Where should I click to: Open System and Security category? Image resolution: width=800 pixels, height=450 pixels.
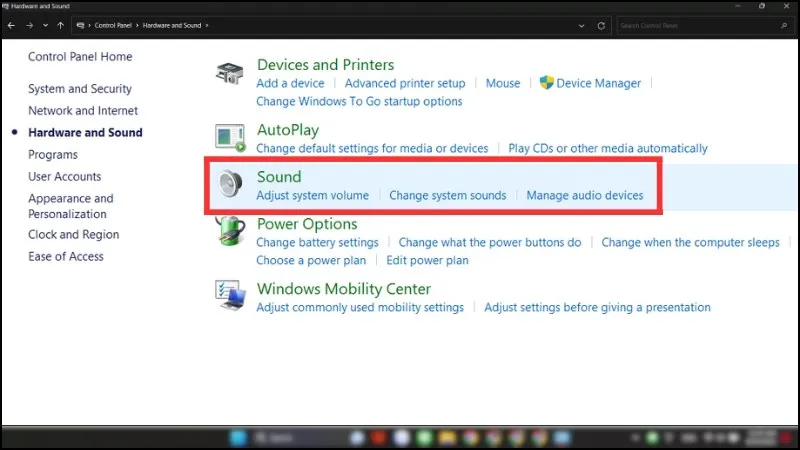pyautogui.click(x=79, y=89)
